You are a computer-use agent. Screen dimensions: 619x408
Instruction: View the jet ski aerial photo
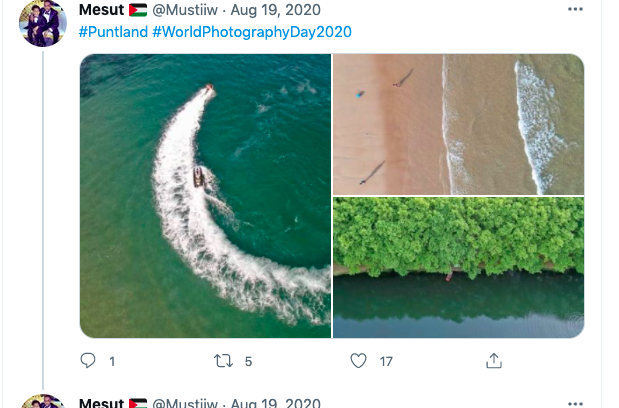(x=205, y=195)
